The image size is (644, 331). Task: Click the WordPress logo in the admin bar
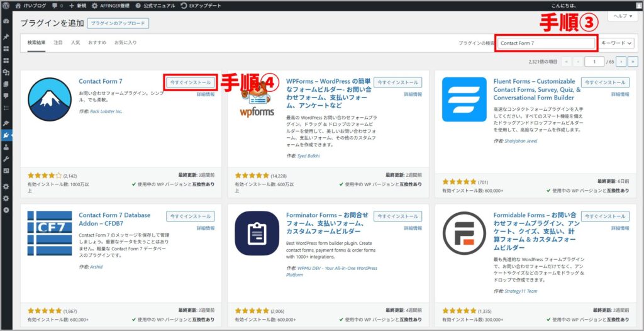[x=6, y=5]
